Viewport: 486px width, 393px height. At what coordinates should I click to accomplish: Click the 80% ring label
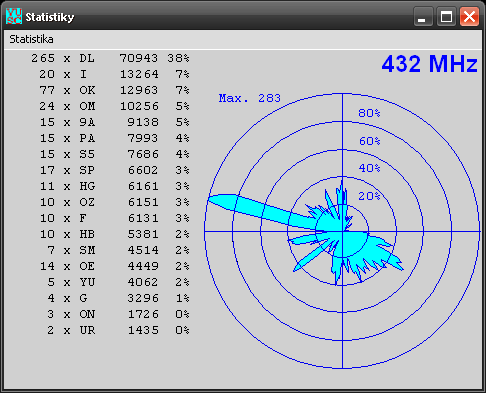coord(369,113)
